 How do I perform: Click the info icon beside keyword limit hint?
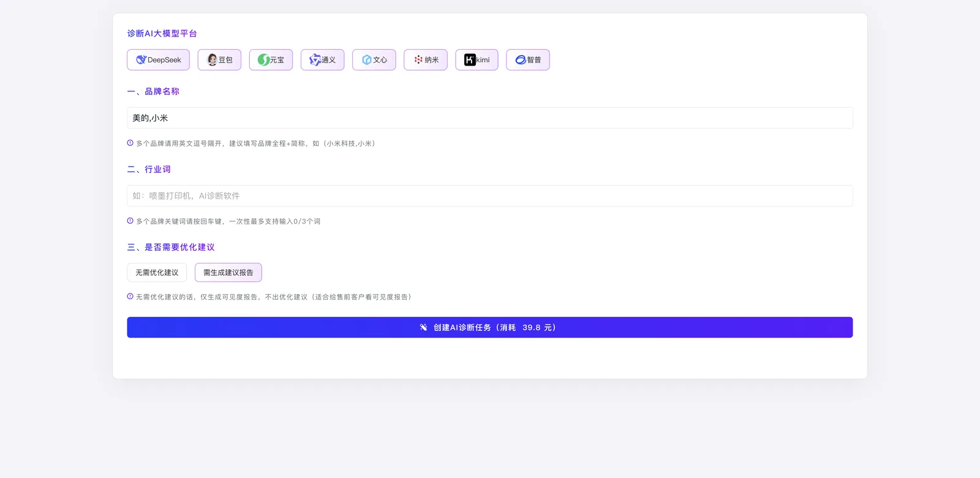[x=130, y=221]
